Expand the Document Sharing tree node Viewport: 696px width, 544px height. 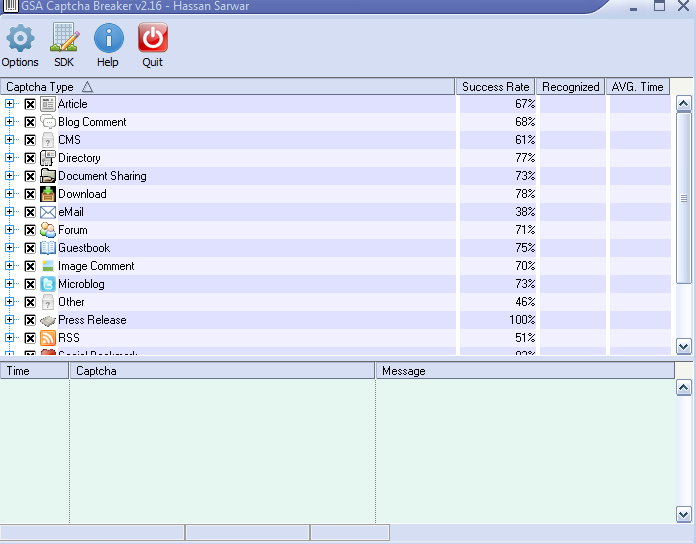pos(9,175)
